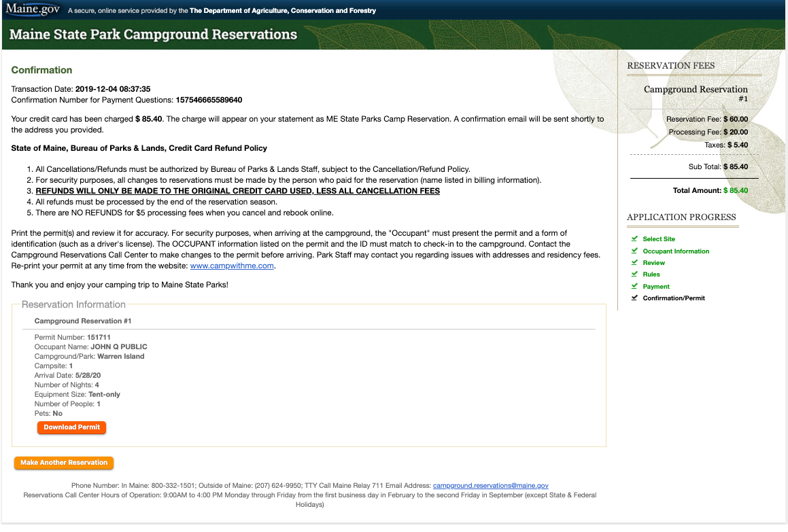The width and height of the screenshot is (788, 532).
Task: Select the Confirmation/Permit progress step
Action: [x=674, y=298]
